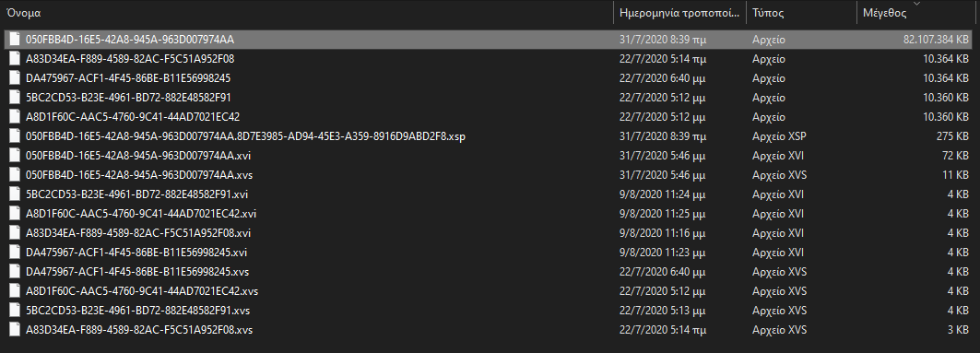This screenshot has width=980, height=353.
Task: Select A8D1F60C-AAC5-4760-9C41-44AD7021EC42.xvi file
Action: (141, 214)
